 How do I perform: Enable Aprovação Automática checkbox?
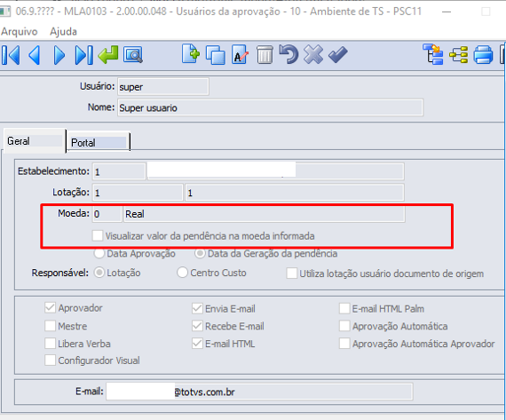tap(344, 326)
